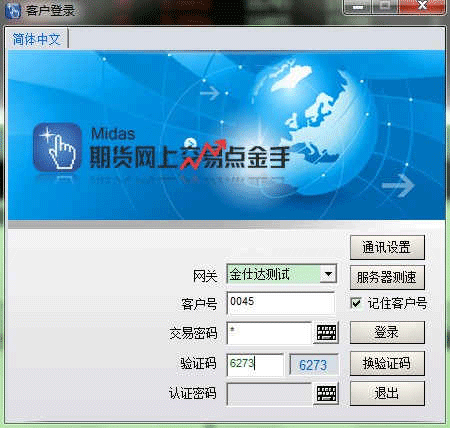Click the 客户登录 window title
Viewport: 450px width, 428px height.
coord(50,10)
